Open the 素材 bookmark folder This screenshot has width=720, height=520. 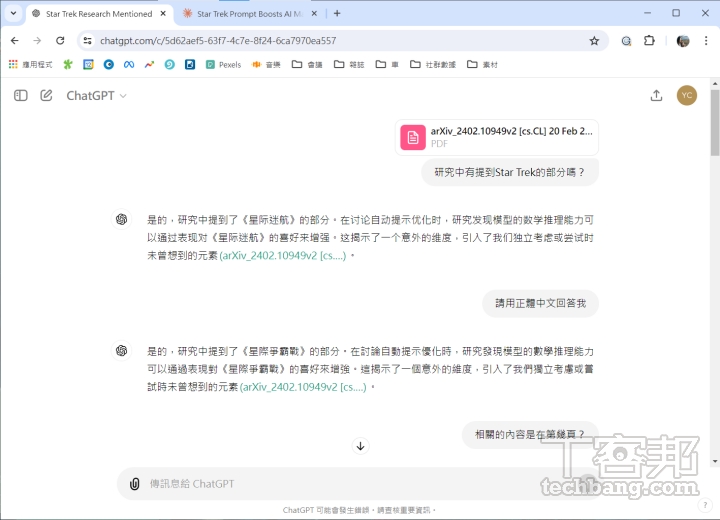coord(482,64)
